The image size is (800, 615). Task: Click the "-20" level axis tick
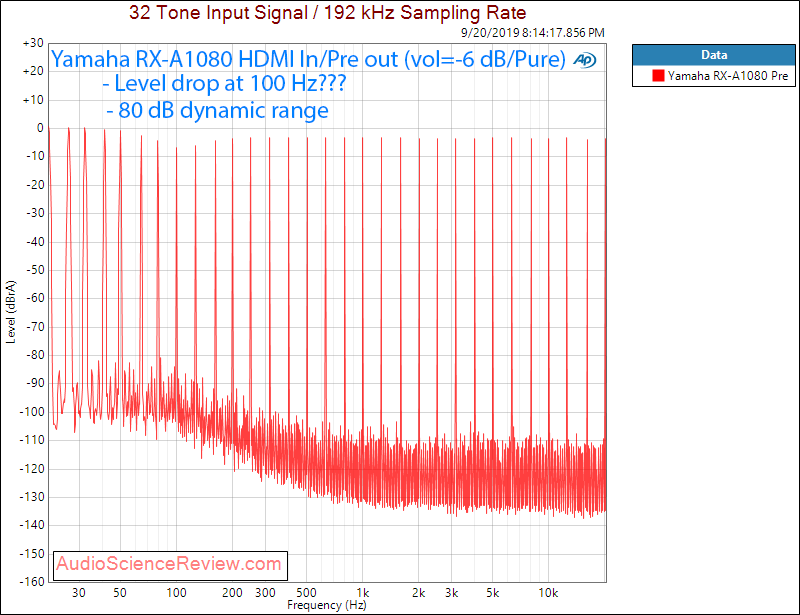(35, 185)
